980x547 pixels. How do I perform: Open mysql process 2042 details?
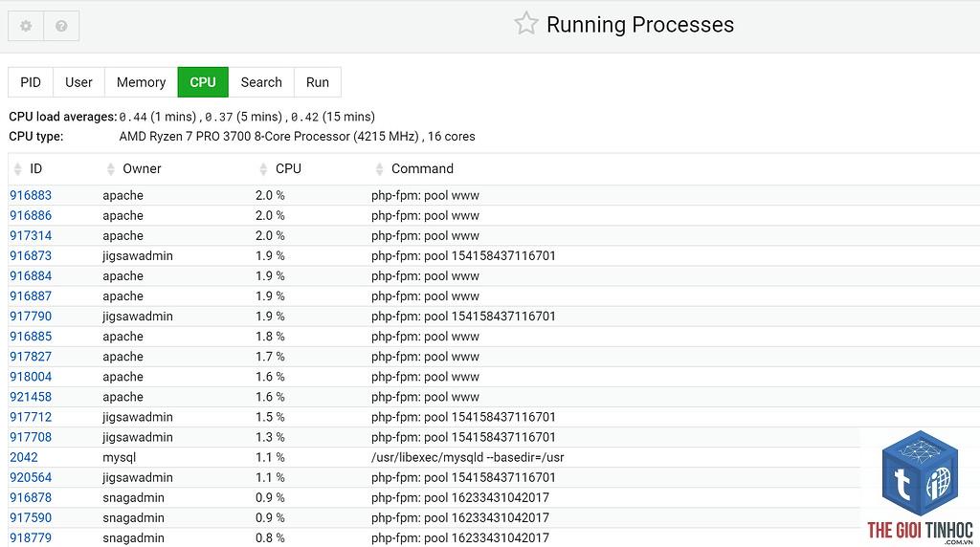(24, 457)
